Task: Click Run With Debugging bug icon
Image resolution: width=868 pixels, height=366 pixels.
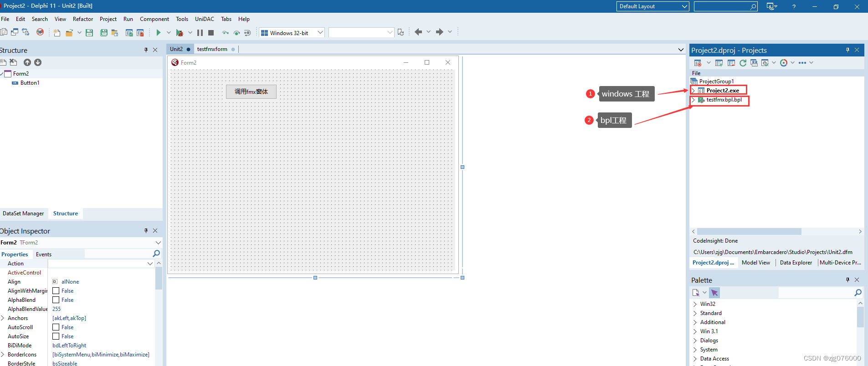Action: pyautogui.click(x=180, y=33)
